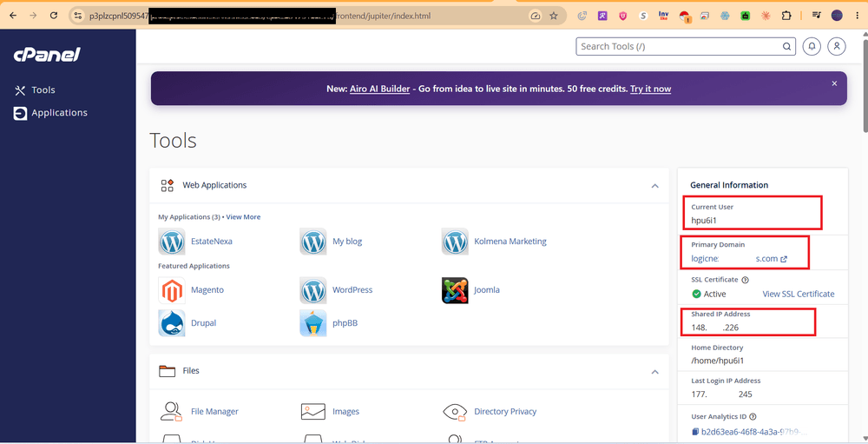Copy the User Analytics ID icon
868x444 pixels.
tap(695, 431)
